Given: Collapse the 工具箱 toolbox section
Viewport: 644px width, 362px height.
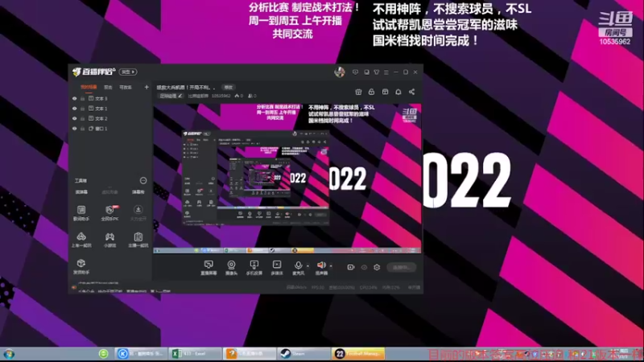Looking at the screenshot, I should (x=143, y=180).
